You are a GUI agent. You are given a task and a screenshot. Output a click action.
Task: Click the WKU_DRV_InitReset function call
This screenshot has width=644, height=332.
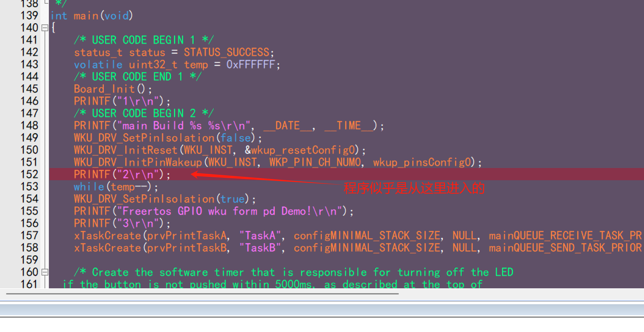126,150
